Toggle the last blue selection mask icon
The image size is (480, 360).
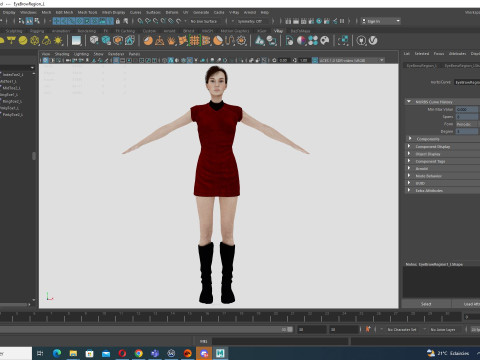[x=110, y=21]
